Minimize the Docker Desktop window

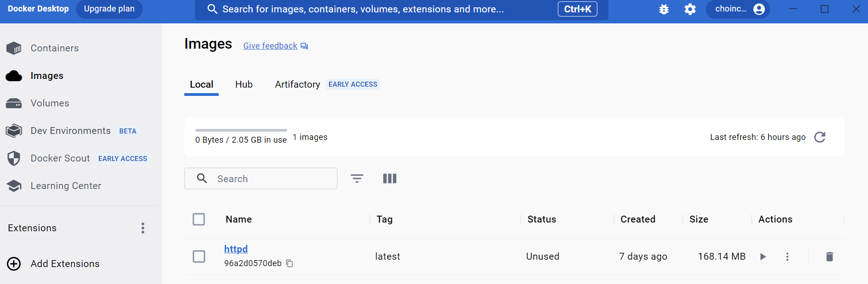coord(793,9)
